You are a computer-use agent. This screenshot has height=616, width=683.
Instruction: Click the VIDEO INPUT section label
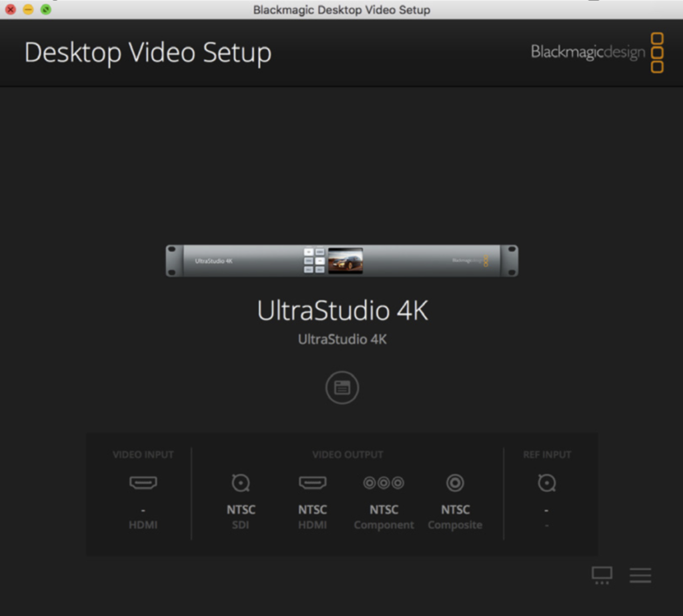tap(143, 455)
